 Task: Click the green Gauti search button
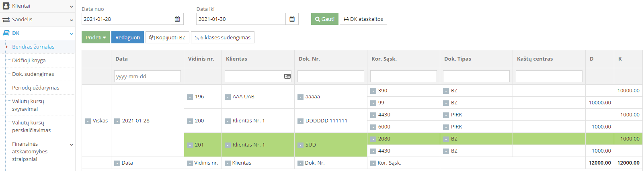[x=324, y=19]
